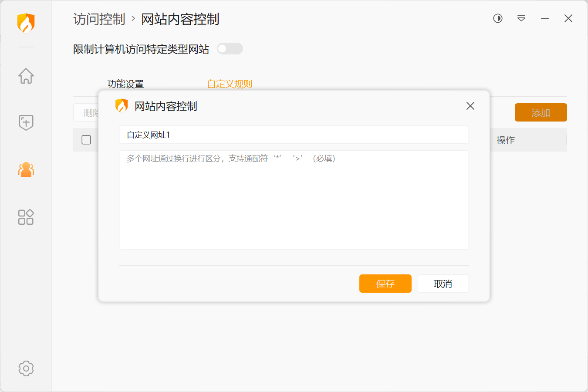The height and width of the screenshot is (392, 588).
Task: Click the 取消 button
Action: click(443, 284)
